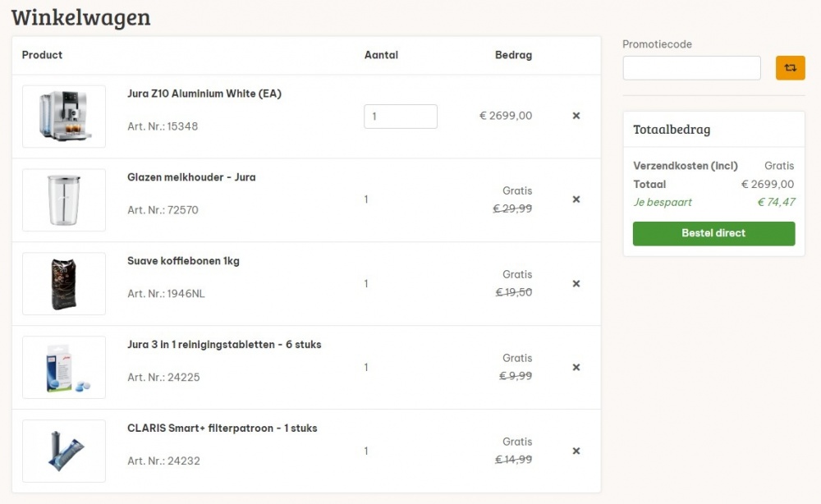
Task: Remove Glazen melkhouder from cart
Action: click(x=576, y=199)
